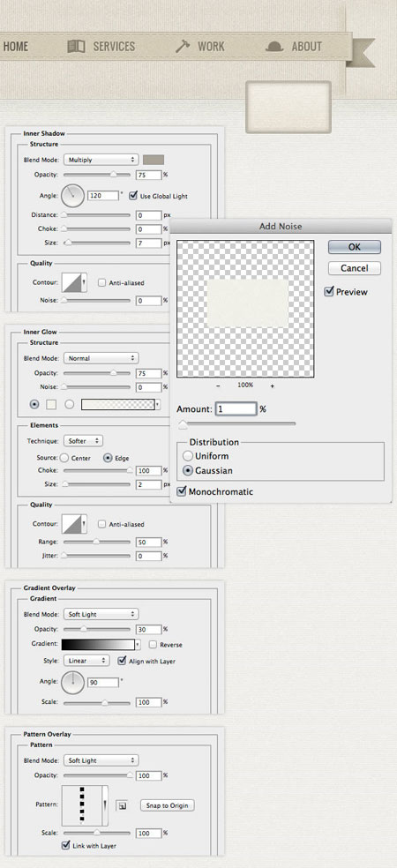Click Add Noise Amount slider

(236, 424)
